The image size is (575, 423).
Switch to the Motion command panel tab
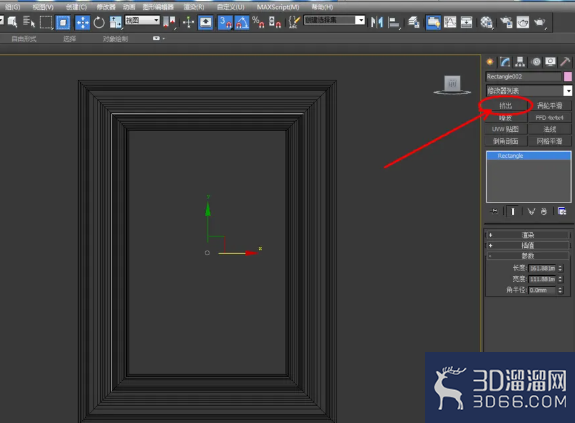[x=536, y=62]
